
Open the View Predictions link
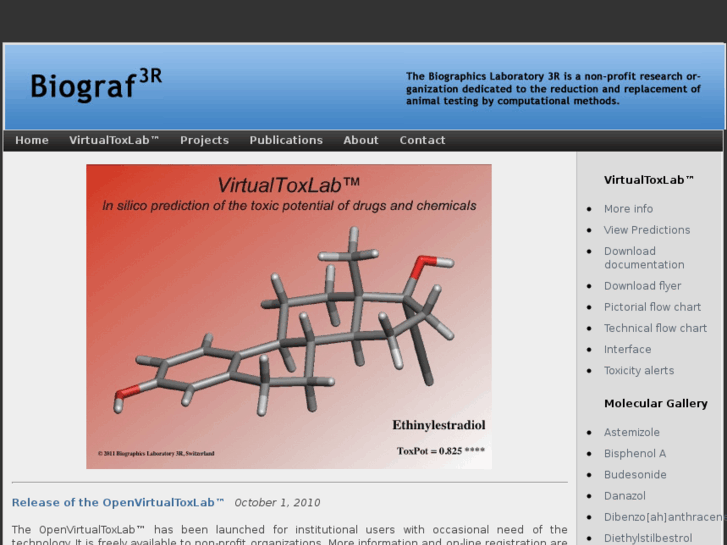pyautogui.click(x=647, y=230)
